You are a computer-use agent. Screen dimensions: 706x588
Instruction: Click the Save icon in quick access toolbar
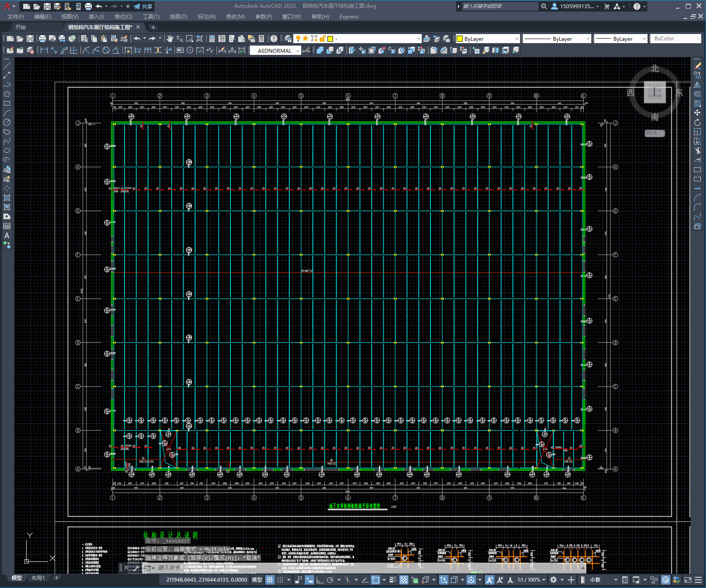[47, 6]
